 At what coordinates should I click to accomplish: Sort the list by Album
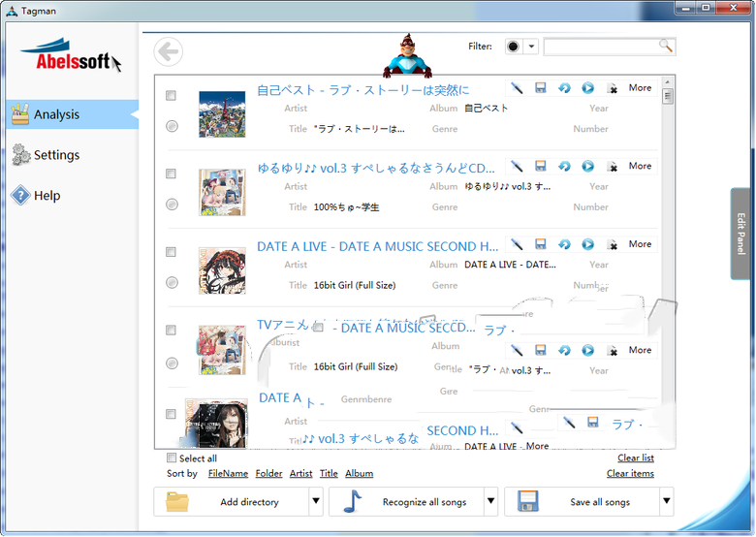coord(360,473)
